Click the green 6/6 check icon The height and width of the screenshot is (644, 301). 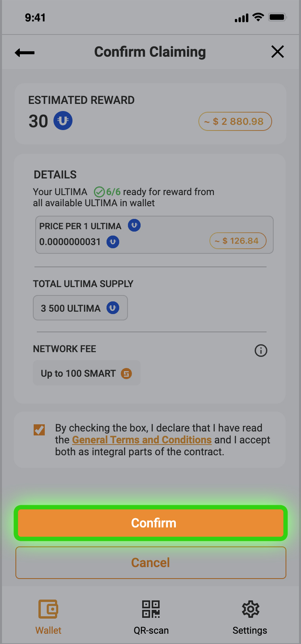click(x=99, y=192)
